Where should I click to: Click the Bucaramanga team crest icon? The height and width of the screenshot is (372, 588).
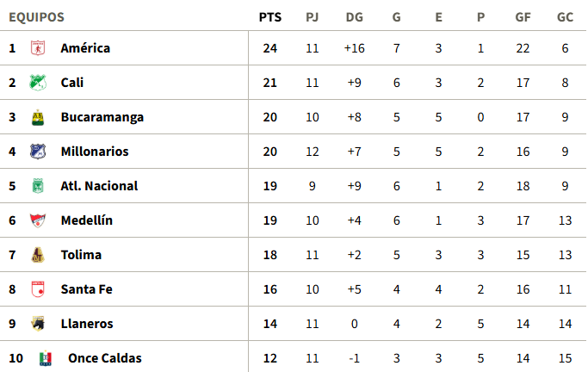pos(38,117)
